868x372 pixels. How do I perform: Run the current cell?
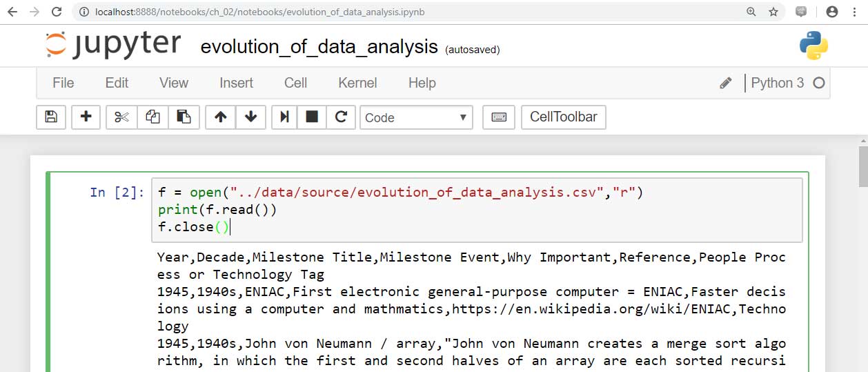[284, 117]
